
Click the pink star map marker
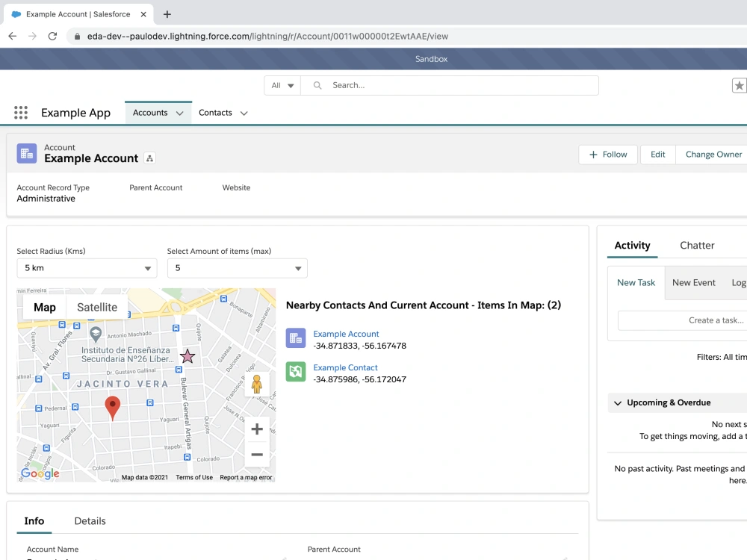[x=187, y=355]
